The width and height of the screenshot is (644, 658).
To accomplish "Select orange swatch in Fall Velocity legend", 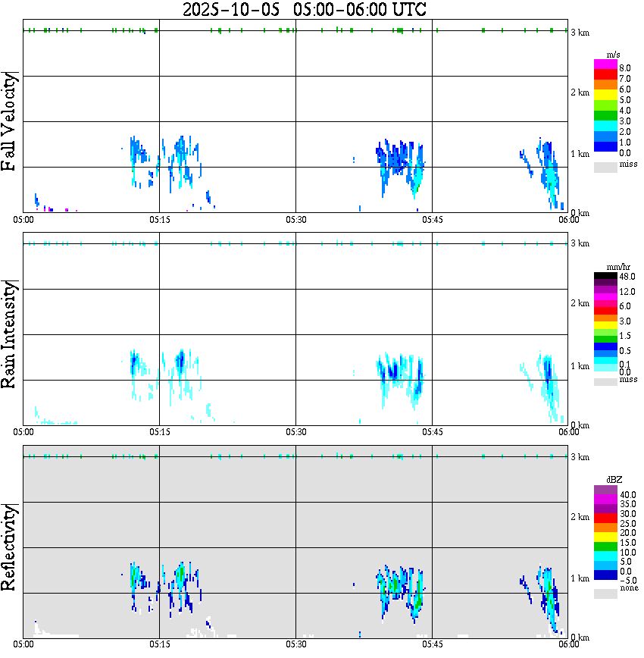I will click(605, 85).
